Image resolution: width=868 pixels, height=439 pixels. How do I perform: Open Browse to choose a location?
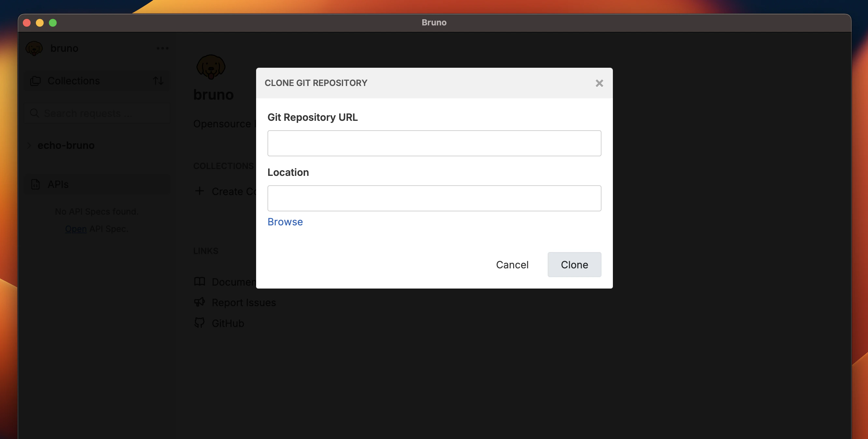tap(285, 222)
